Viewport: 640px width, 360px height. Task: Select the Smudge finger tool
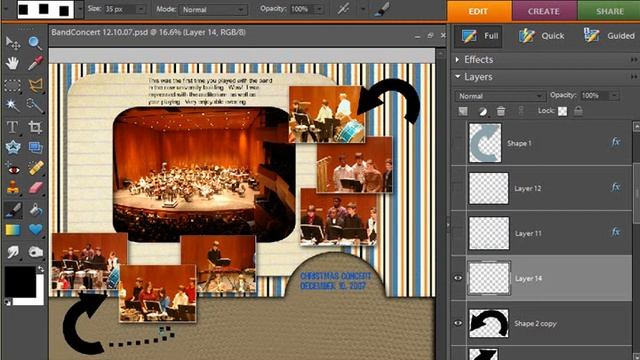[x=12, y=252]
